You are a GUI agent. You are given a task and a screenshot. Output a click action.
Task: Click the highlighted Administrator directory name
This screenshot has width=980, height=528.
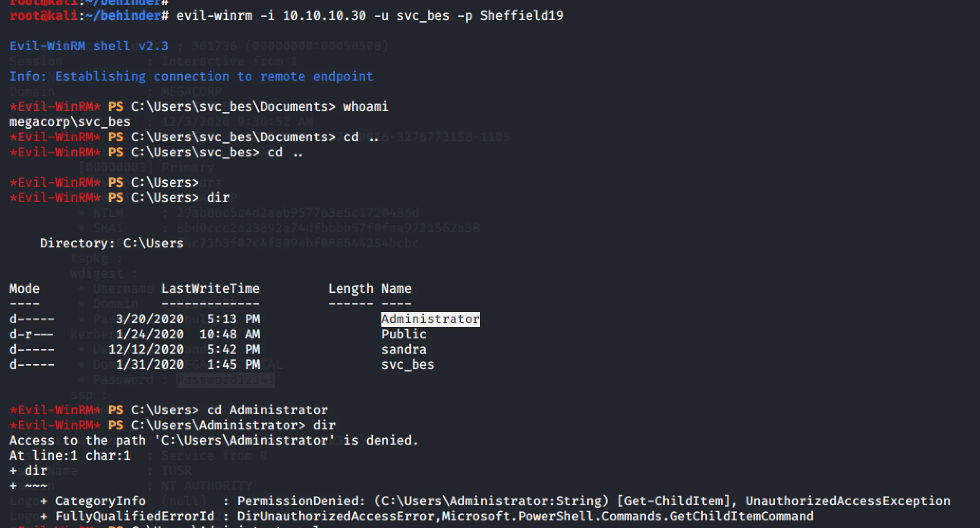coord(430,319)
